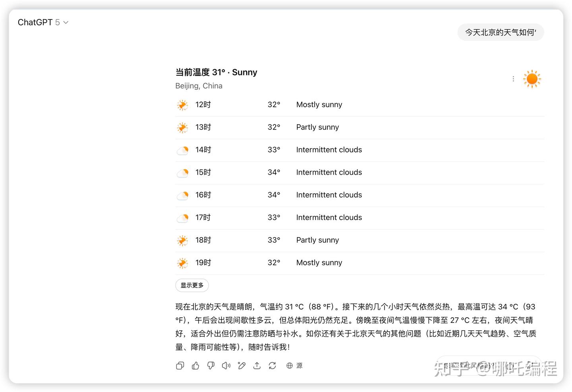Image resolution: width=572 pixels, height=392 pixels.
Task: Click the partly sunny icon for 18时
Action: click(x=182, y=240)
